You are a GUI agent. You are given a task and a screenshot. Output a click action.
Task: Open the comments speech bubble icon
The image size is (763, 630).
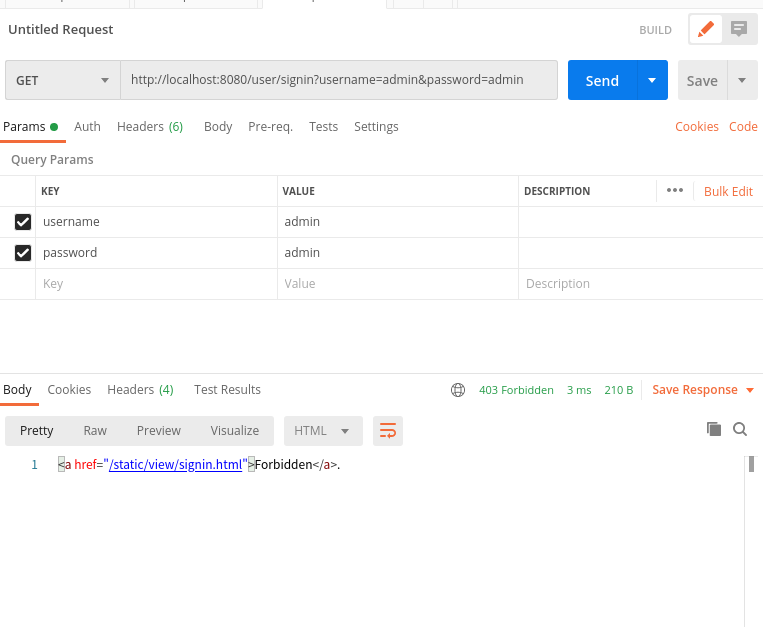tap(739, 29)
